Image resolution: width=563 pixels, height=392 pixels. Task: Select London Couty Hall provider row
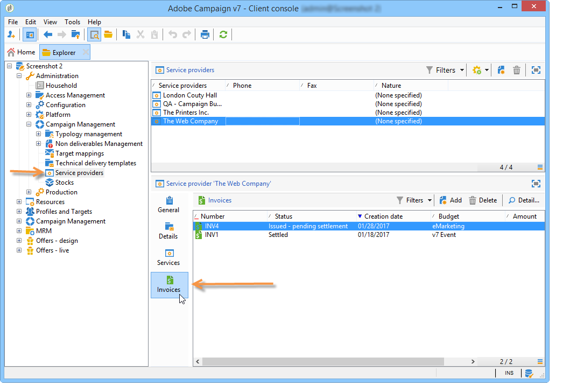(x=348, y=95)
